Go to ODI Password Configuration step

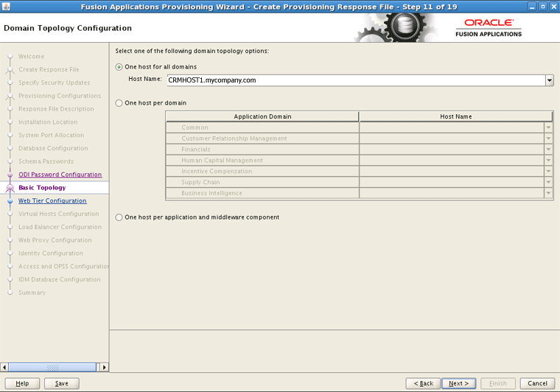point(60,175)
